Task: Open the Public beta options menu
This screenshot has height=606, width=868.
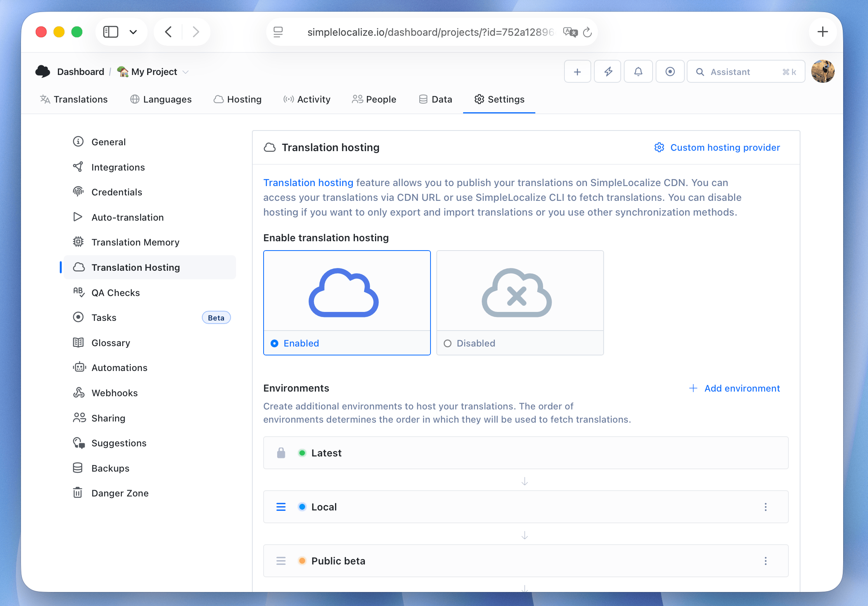Action: (x=766, y=561)
